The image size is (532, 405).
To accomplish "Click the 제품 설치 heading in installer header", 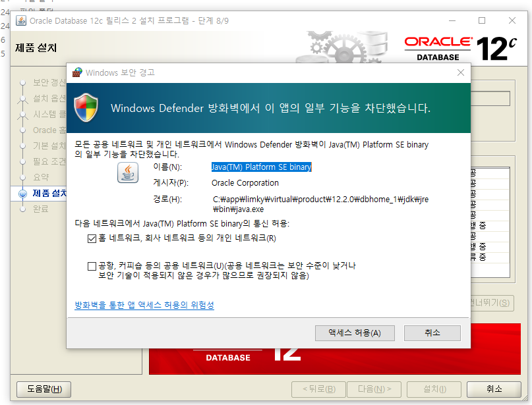I will (36, 48).
